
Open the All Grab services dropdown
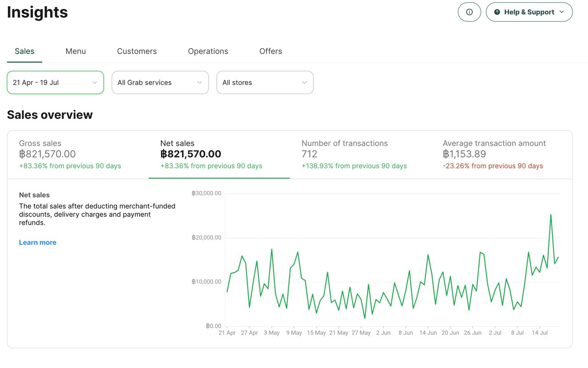160,83
